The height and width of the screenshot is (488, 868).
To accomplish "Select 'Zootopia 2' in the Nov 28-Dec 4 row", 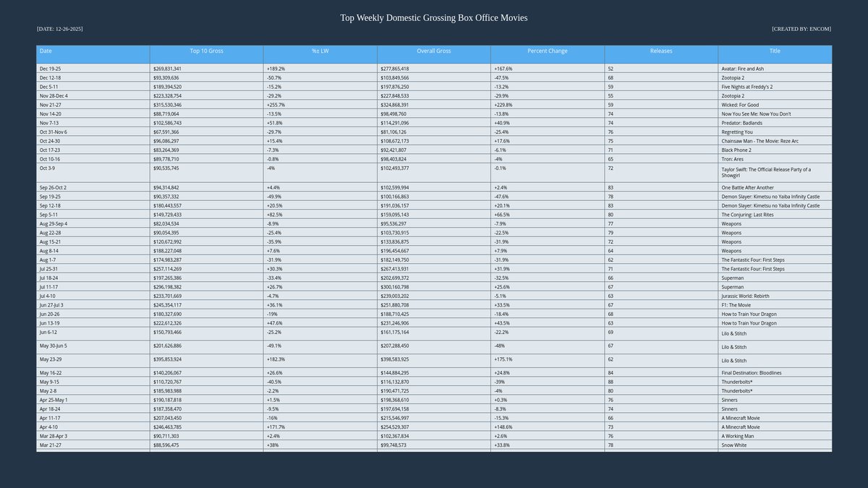I will click(775, 95).
